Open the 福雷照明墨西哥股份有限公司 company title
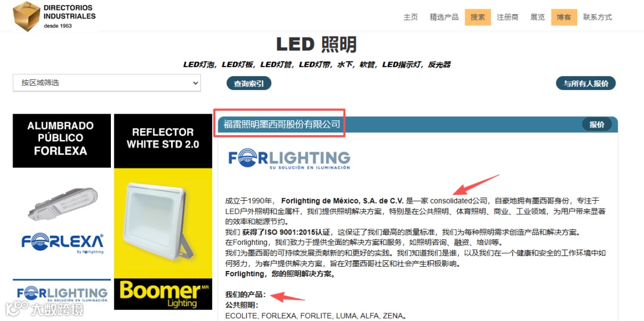Viewport: 644px width, 321px height. click(281, 124)
